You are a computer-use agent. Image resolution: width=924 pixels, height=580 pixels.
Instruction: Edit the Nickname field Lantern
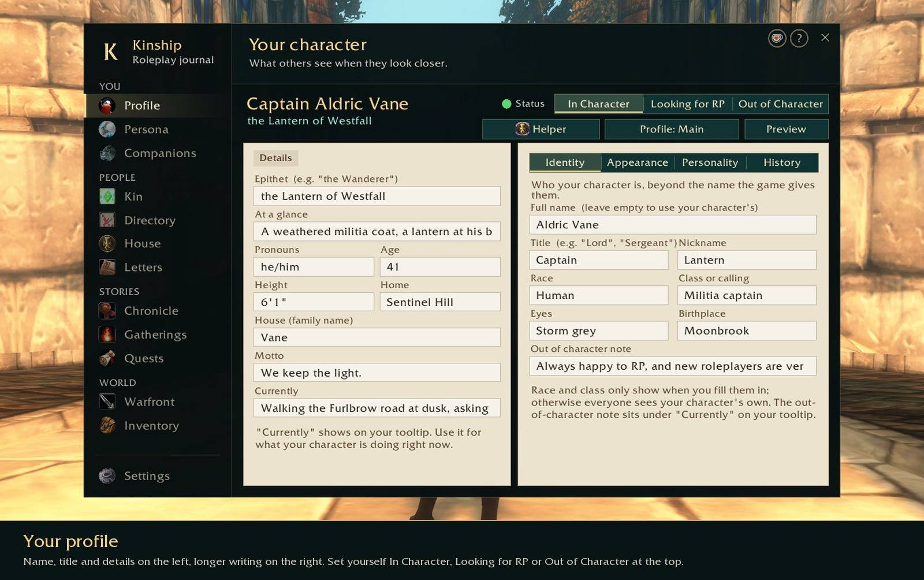[x=747, y=260]
